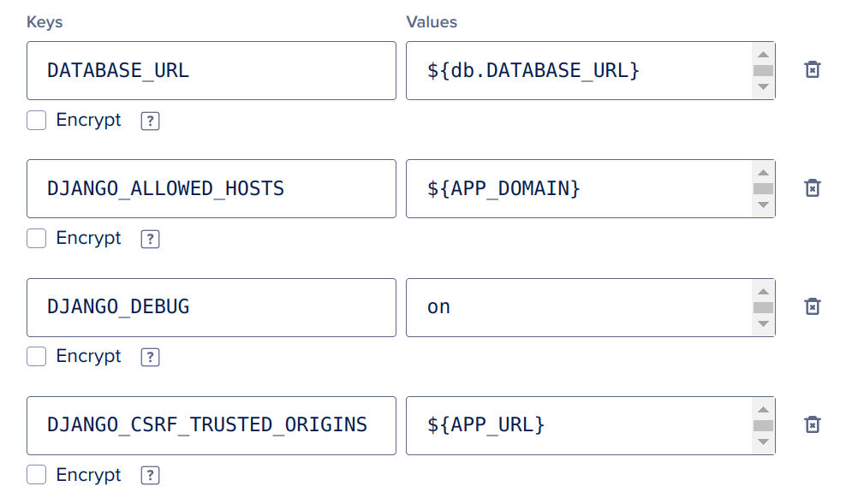The height and width of the screenshot is (504, 846).
Task: Click the ${APP_DOMAIN} value field
Action: [578, 188]
